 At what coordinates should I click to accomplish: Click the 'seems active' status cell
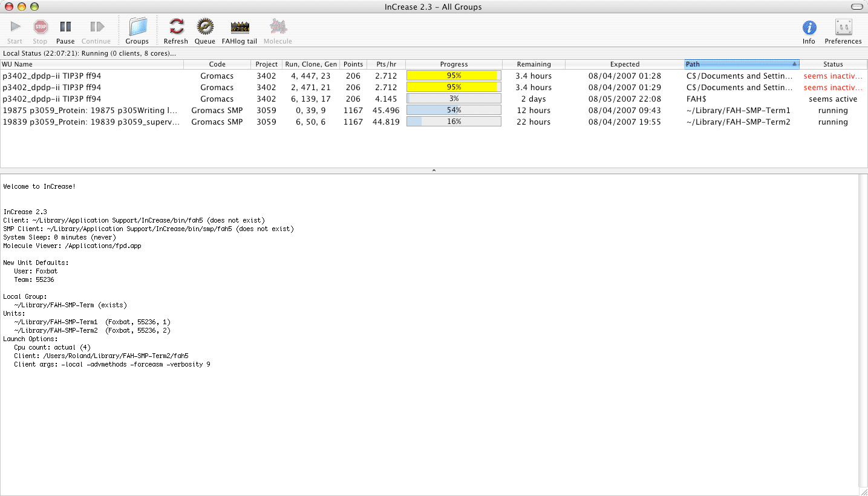(833, 99)
